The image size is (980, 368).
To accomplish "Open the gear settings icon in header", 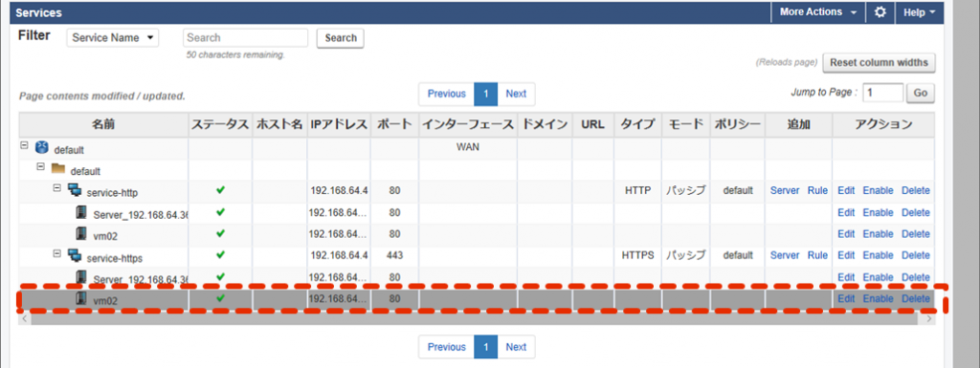I will (880, 12).
